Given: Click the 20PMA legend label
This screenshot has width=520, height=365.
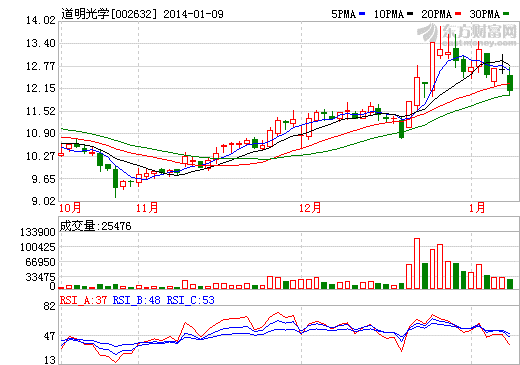Looking at the screenshot, I should coord(437,14).
